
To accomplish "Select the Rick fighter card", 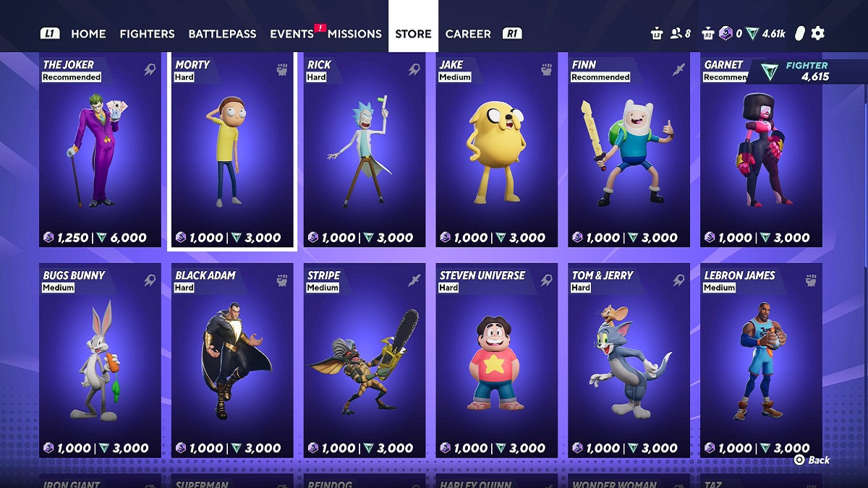I will [365, 150].
